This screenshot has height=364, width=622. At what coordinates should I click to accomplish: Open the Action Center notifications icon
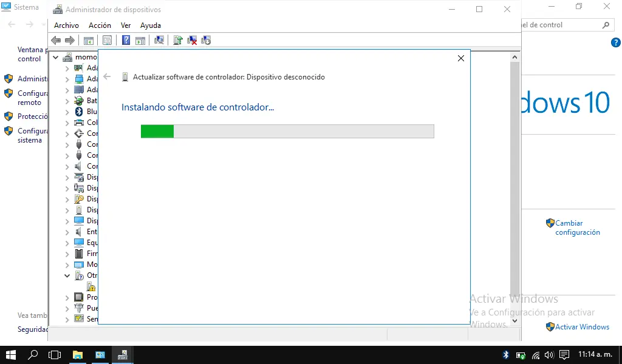(x=564, y=355)
